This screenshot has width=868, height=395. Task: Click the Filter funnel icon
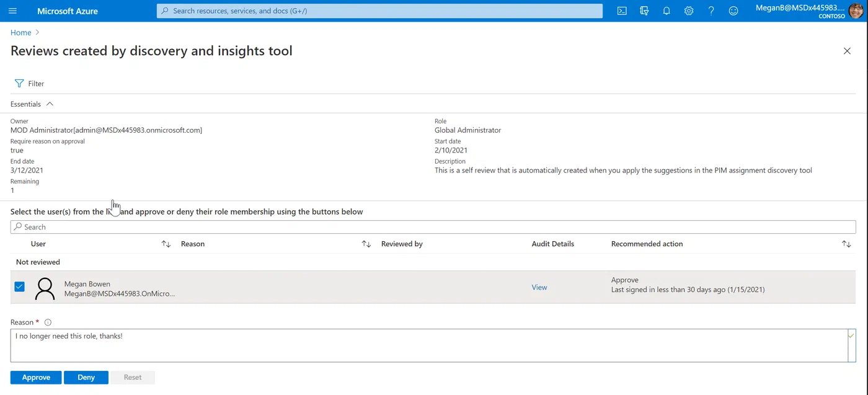pyautogui.click(x=19, y=83)
